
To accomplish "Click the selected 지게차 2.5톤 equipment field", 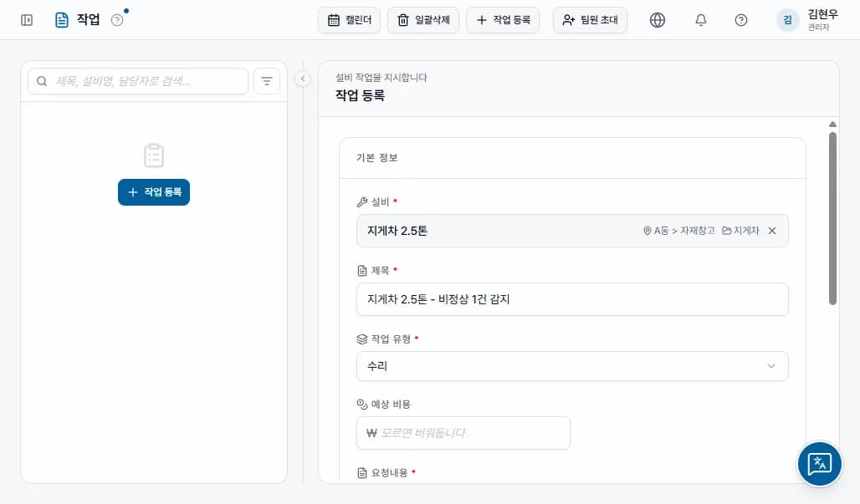I will point(572,231).
